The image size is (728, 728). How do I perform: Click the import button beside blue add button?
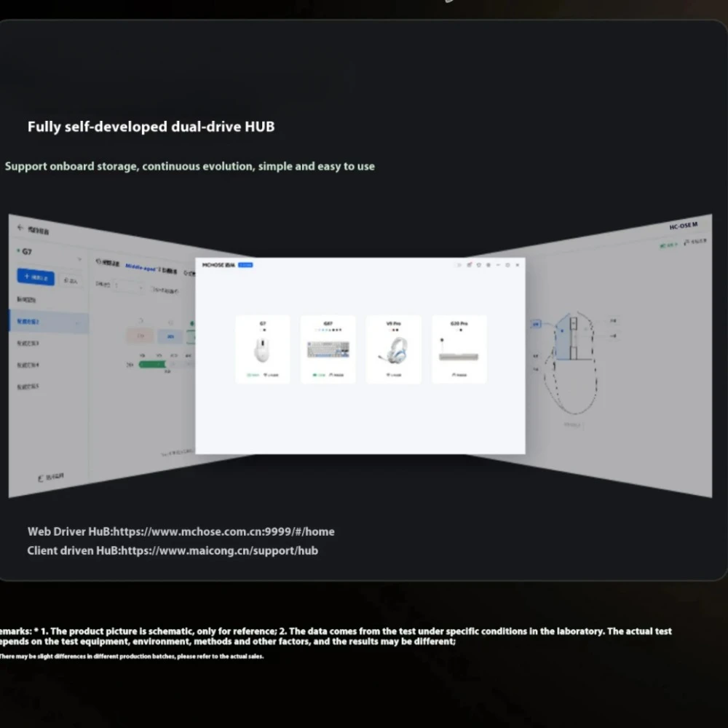pos(70,280)
